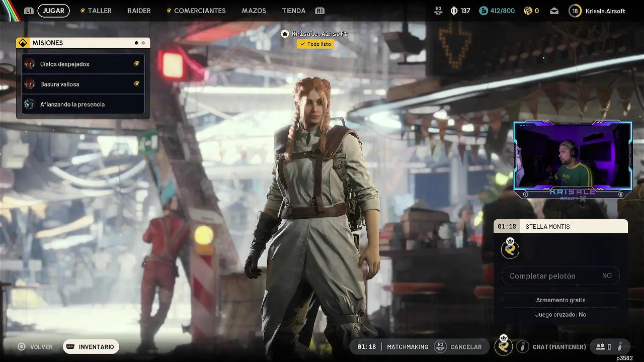This screenshot has width=644, height=362.
Task: Click the player emblem in the squad panel
Action: coord(510,248)
